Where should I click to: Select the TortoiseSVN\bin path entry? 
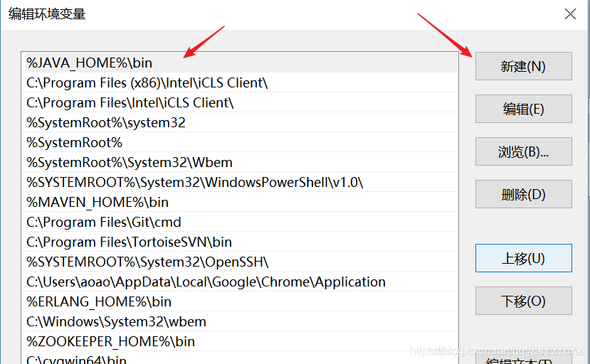click(x=240, y=242)
